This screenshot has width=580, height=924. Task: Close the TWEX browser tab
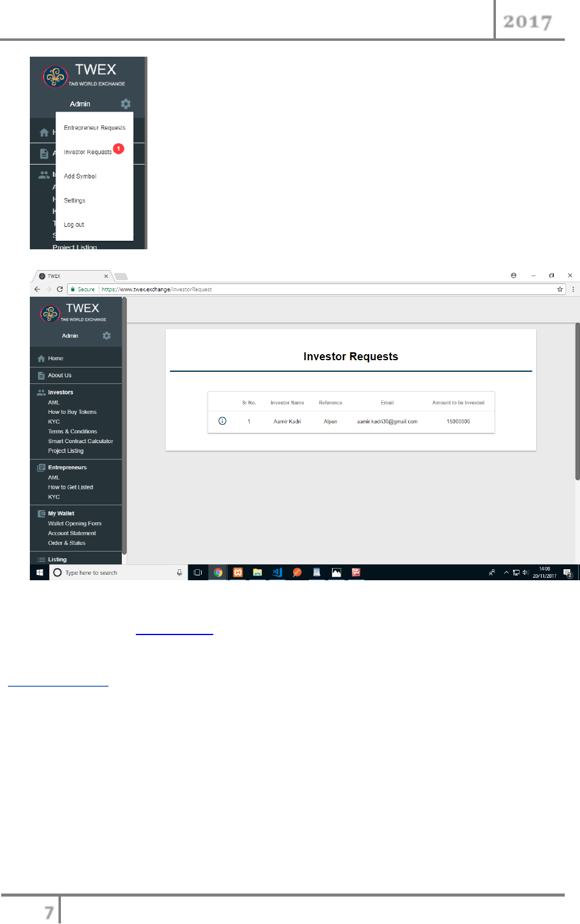coord(106,276)
